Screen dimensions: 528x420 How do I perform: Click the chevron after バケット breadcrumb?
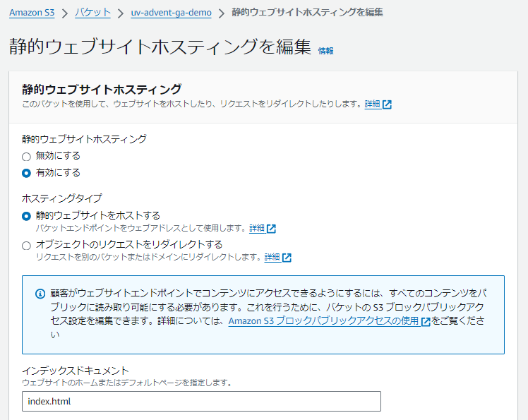pos(121,13)
